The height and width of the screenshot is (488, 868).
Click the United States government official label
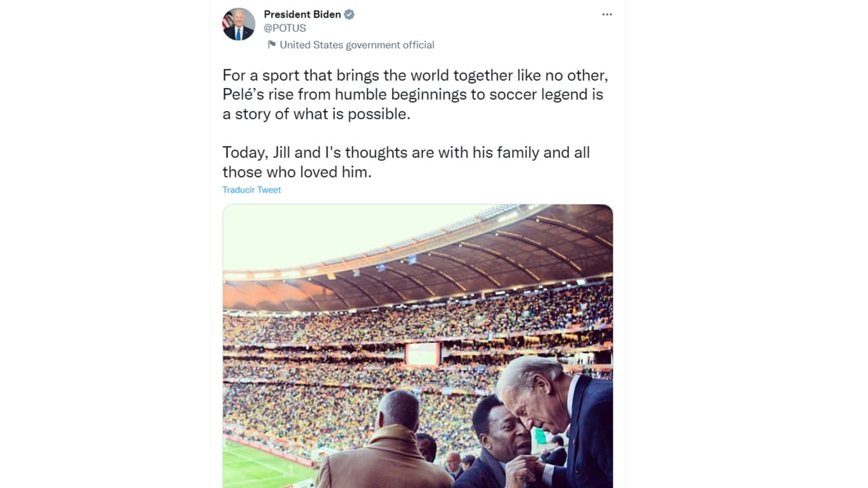click(x=357, y=45)
